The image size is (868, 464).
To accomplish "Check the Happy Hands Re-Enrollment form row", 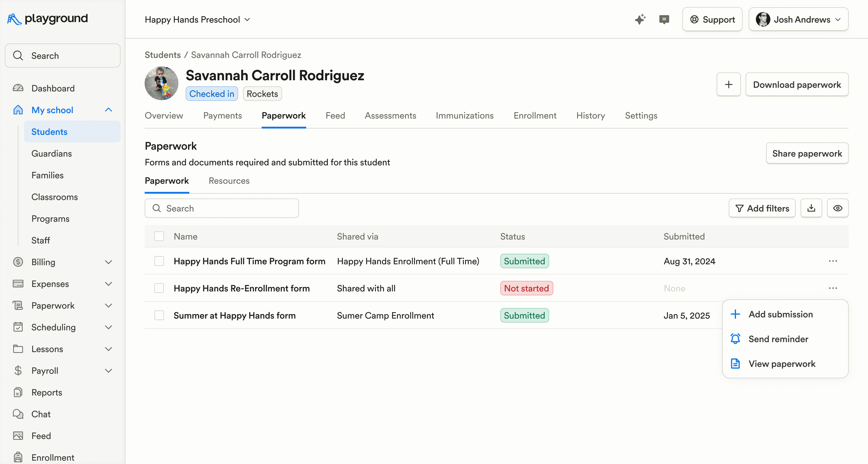I will click(x=159, y=288).
